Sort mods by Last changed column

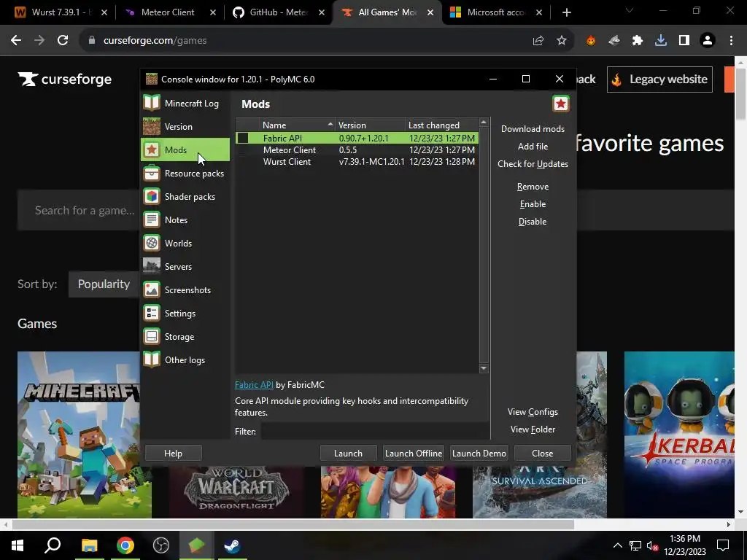442,125
